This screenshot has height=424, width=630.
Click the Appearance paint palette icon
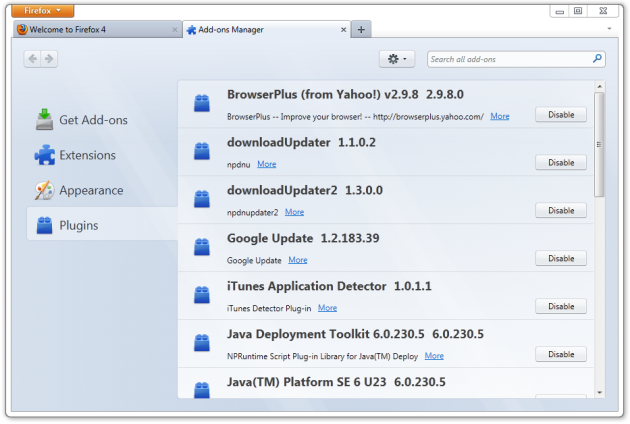point(44,190)
